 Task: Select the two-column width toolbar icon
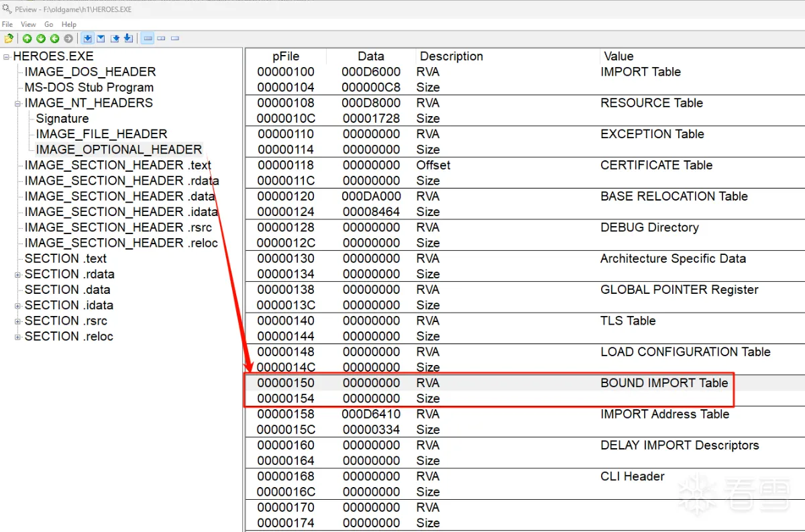pyautogui.click(x=162, y=38)
